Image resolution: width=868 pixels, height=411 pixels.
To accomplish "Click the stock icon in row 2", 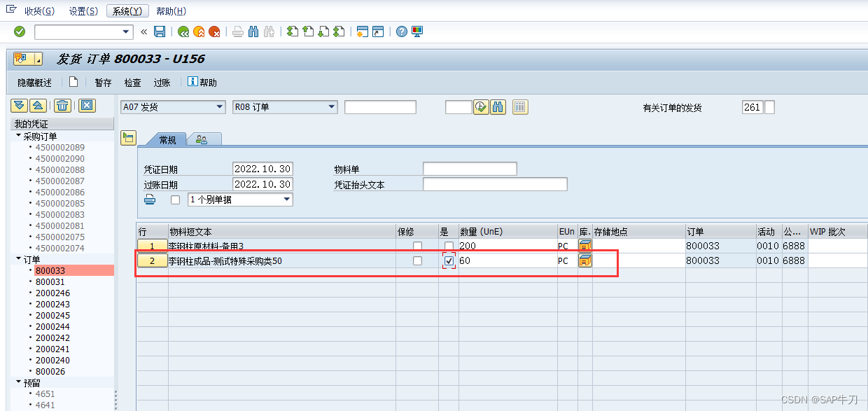I will pyautogui.click(x=585, y=260).
